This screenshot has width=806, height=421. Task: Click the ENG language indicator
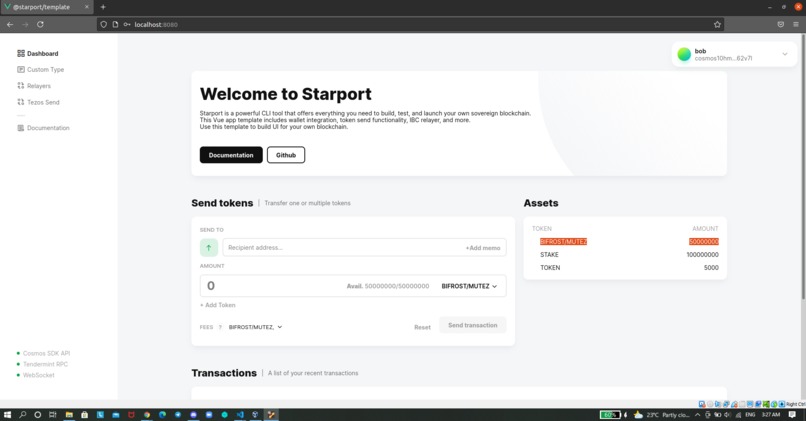[x=750, y=415]
